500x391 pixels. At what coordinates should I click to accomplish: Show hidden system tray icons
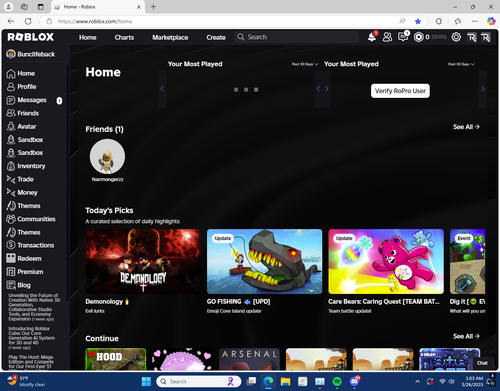(x=417, y=381)
